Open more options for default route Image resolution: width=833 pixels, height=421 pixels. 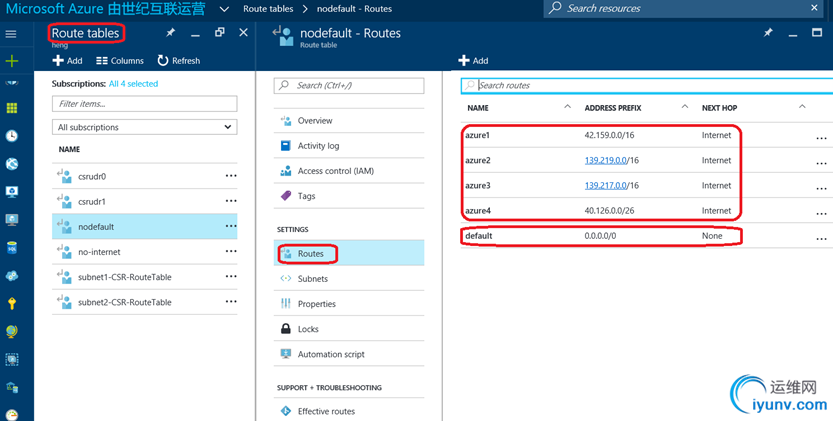821,239
